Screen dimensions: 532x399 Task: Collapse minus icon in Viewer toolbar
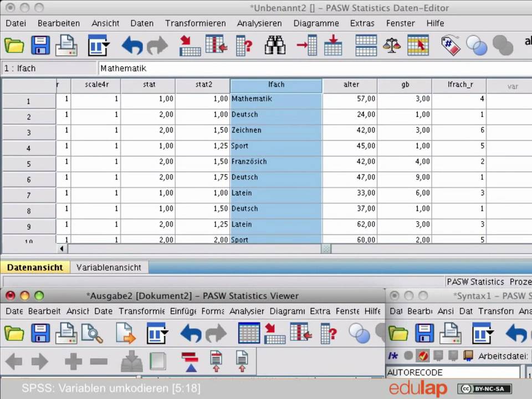point(99,362)
